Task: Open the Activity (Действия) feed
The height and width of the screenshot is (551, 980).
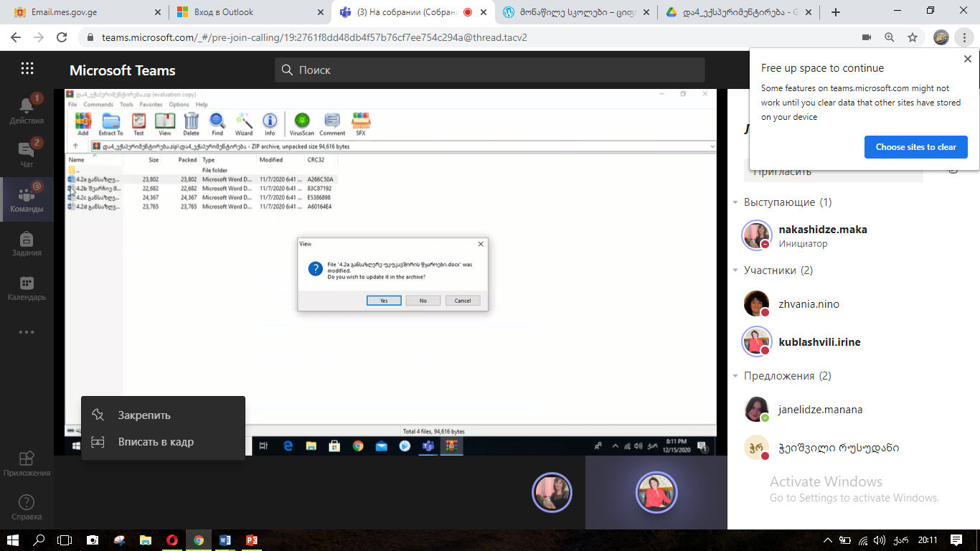Action: [27, 110]
